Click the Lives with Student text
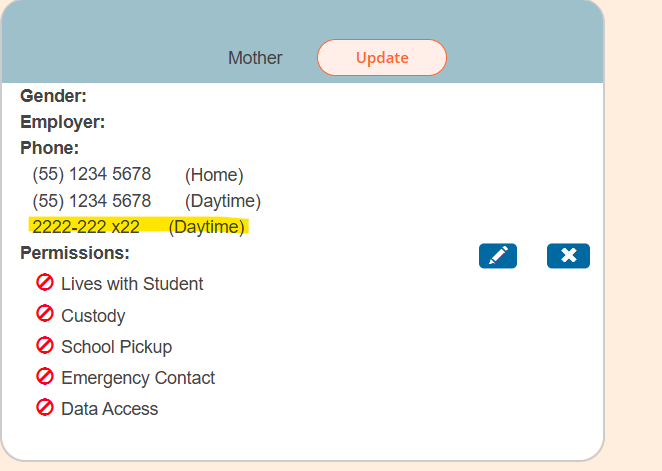662x471 pixels. [x=132, y=284]
